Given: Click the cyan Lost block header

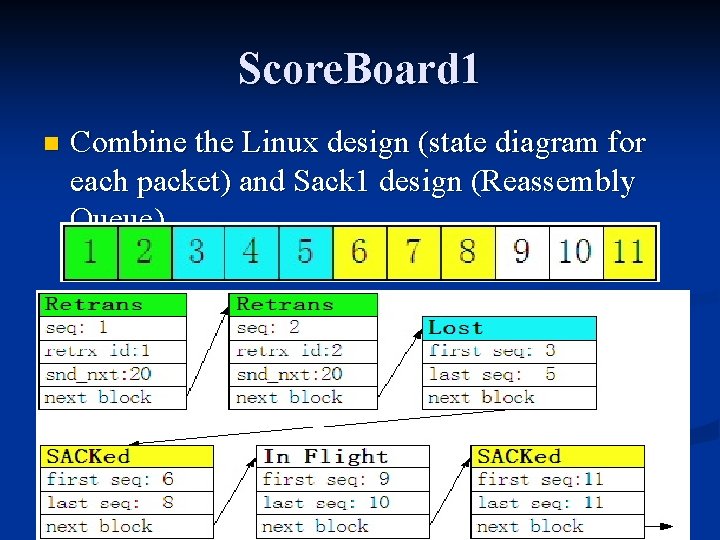Looking at the screenshot, I should 509,328.
